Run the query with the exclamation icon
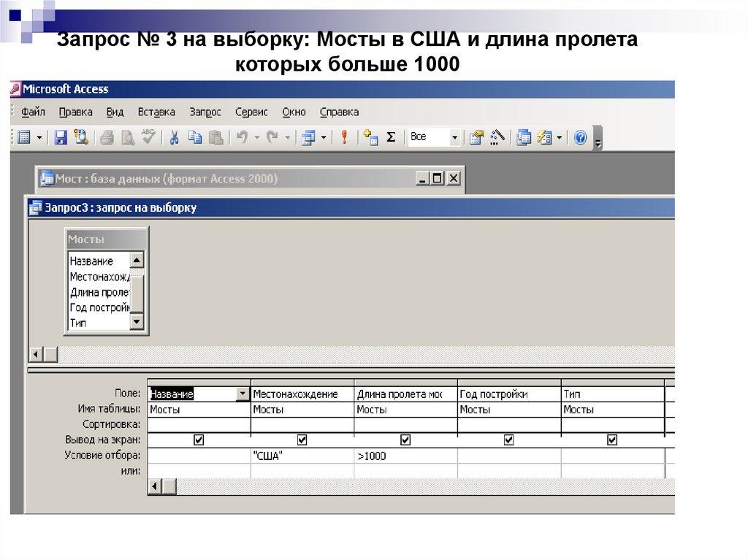748x560 pixels. (x=344, y=137)
